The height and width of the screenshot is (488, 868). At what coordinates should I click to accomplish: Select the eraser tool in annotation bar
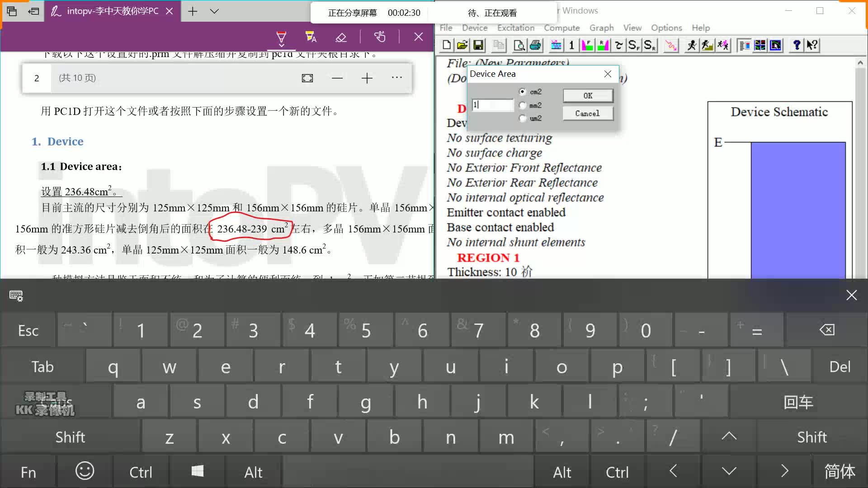(x=341, y=37)
